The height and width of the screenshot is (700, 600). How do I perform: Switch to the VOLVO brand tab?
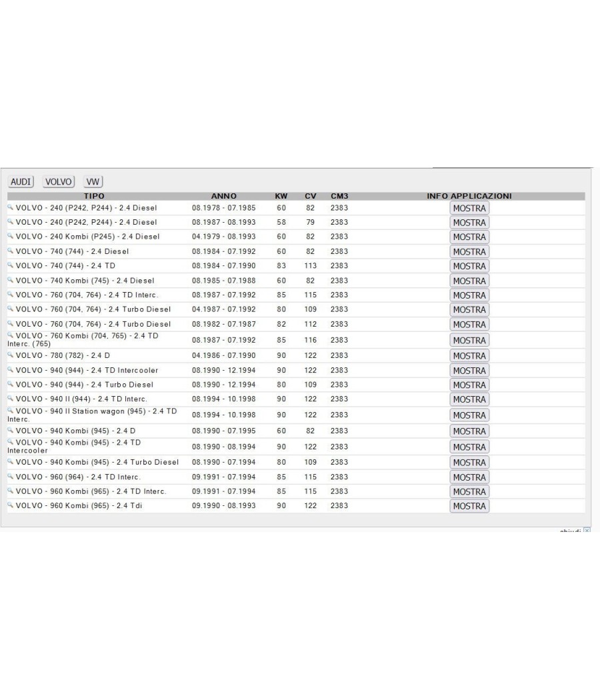(59, 182)
